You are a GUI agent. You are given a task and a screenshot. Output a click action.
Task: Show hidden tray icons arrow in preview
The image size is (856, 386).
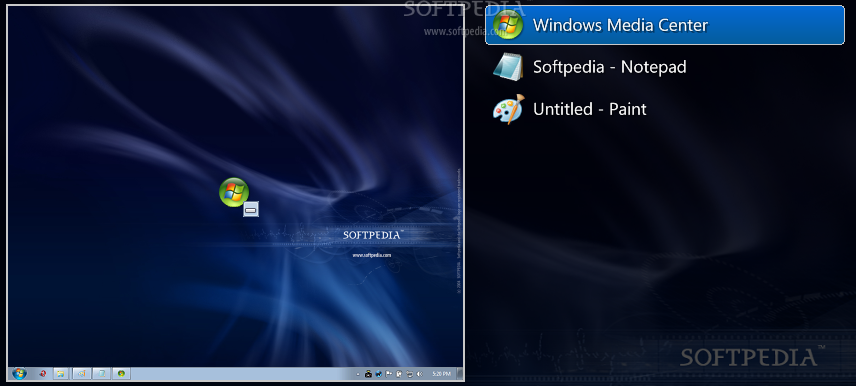pos(358,374)
